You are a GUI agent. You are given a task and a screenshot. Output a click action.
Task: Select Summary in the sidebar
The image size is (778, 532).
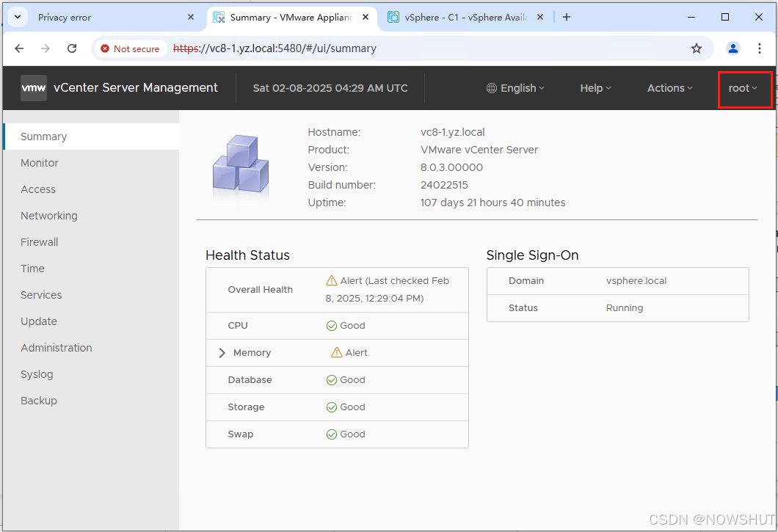[x=91, y=136]
